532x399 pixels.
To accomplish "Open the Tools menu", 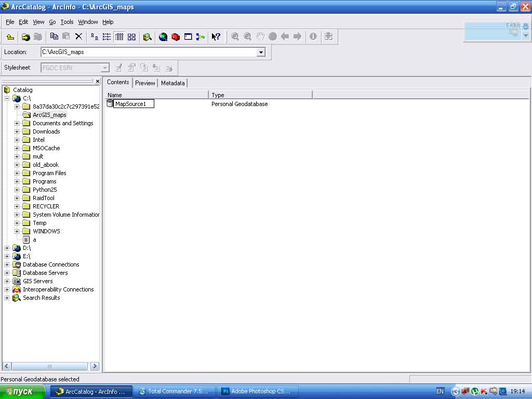I will click(67, 22).
